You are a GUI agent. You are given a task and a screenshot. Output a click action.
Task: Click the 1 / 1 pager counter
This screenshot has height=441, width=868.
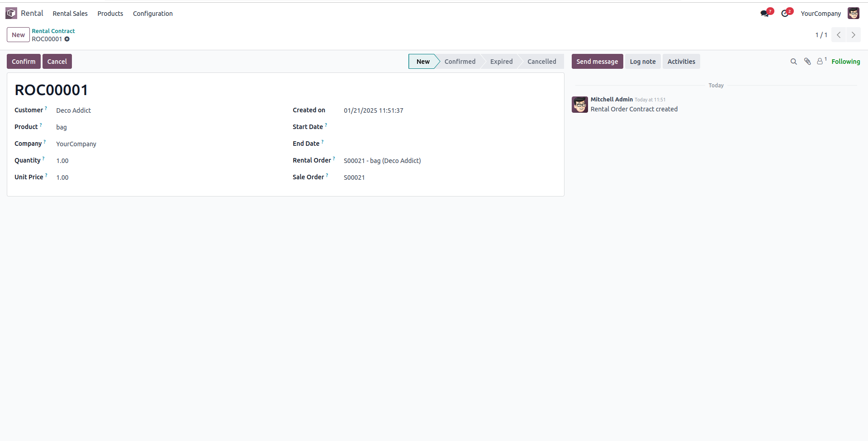pos(821,35)
